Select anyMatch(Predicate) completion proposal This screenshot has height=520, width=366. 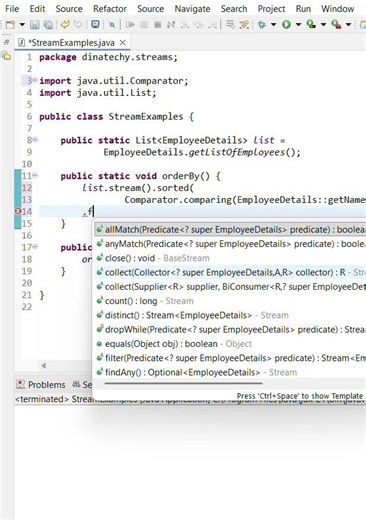[x=230, y=244]
